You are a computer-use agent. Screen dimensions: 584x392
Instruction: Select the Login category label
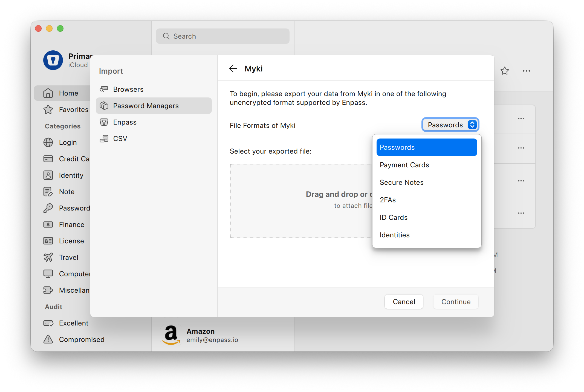(x=68, y=142)
